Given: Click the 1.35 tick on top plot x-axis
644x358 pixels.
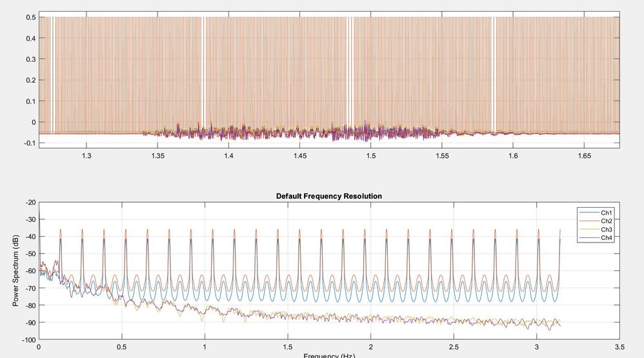Looking at the screenshot, I should [x=157, y=156].
